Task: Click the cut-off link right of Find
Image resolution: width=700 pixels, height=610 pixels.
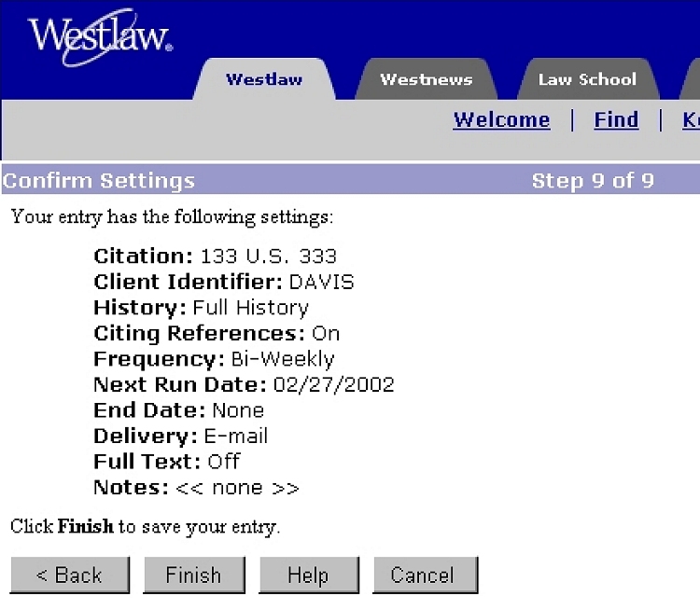Action: tap(690, 120)
